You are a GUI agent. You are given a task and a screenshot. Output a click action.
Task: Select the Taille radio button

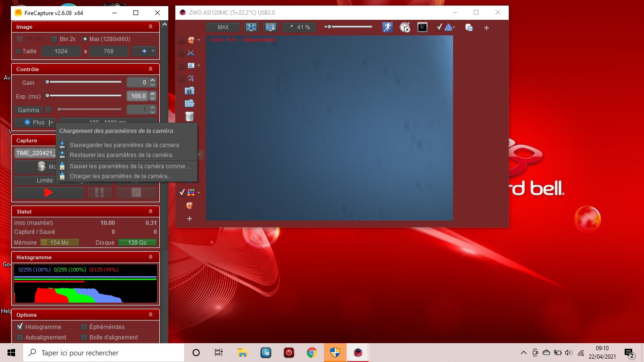18,51
